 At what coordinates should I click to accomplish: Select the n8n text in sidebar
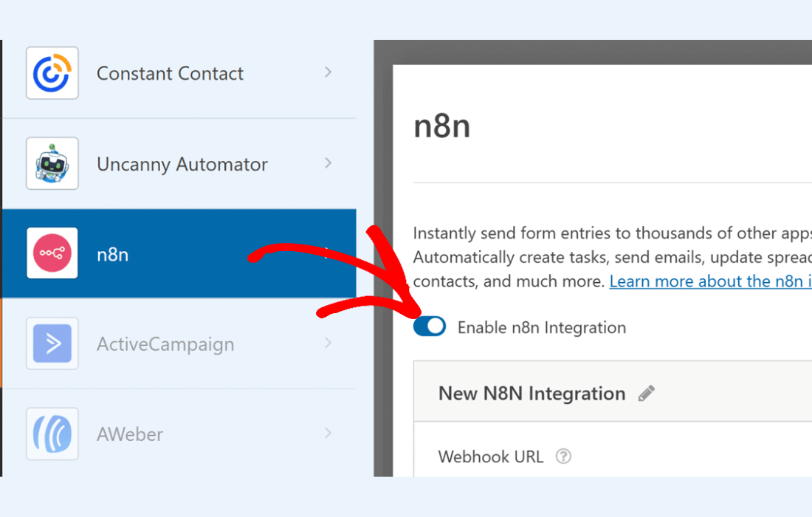tap(112, 254)
